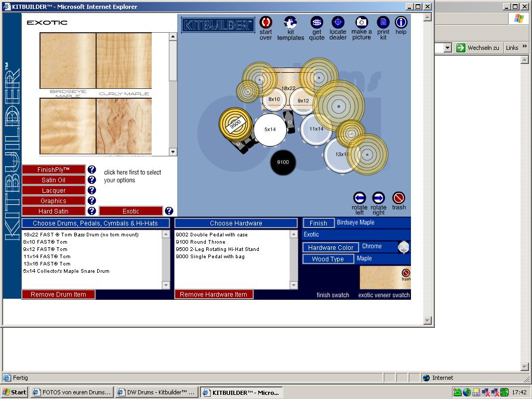Click the print kit icon
Image resolution: width=532 pixels, height=399 pixels.
pyautogui.click(x=383, y=22)
